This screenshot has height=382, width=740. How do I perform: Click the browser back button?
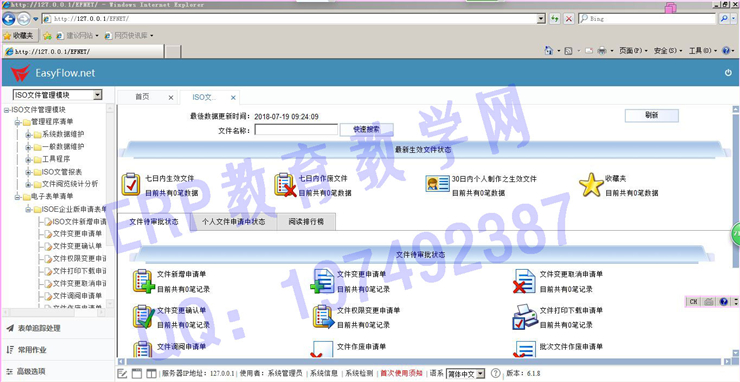[x=8, y=19]
